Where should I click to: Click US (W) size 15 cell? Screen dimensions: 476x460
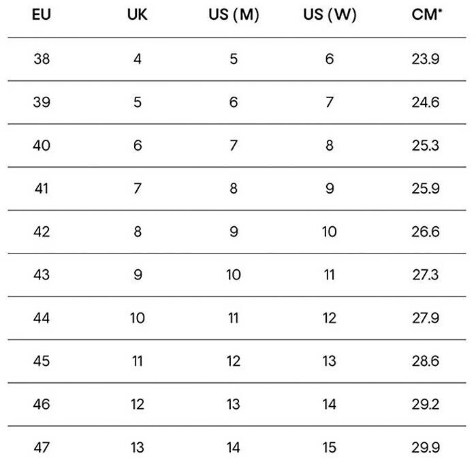coord(330,448)
